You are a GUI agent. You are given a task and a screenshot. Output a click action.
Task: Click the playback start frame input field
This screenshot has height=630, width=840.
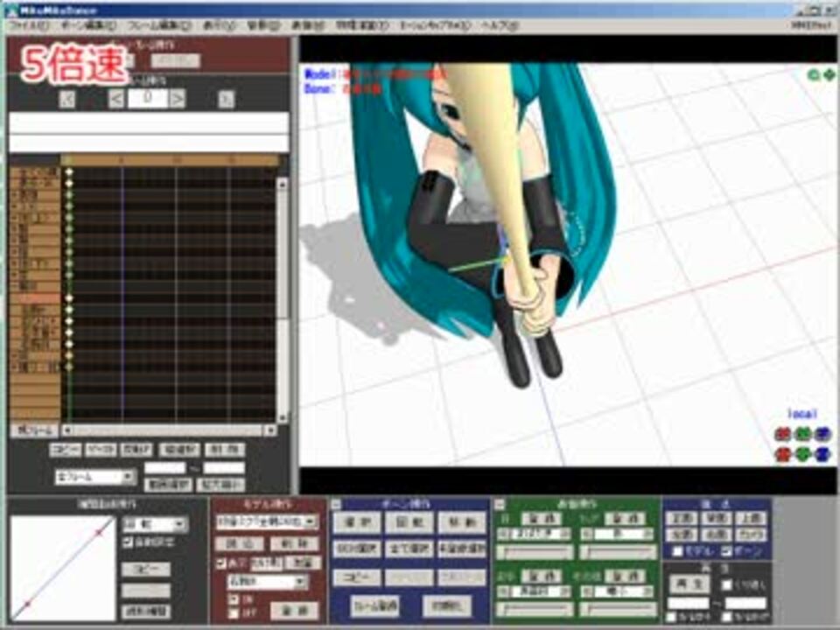pyautogui.click(x=688, y=603)
